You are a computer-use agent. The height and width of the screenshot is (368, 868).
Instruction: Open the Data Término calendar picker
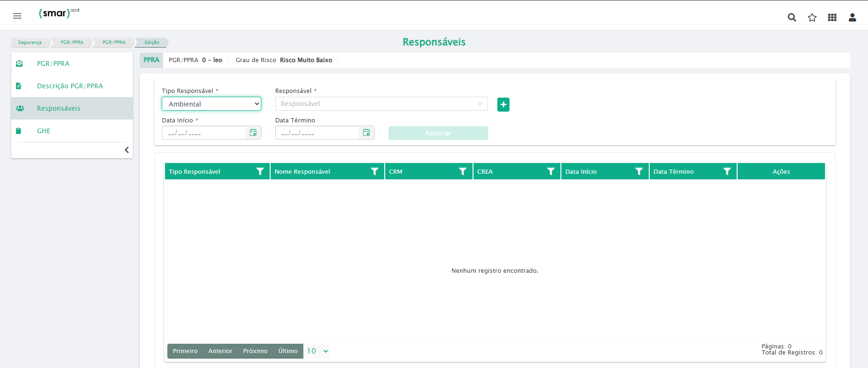click(366, 133)
